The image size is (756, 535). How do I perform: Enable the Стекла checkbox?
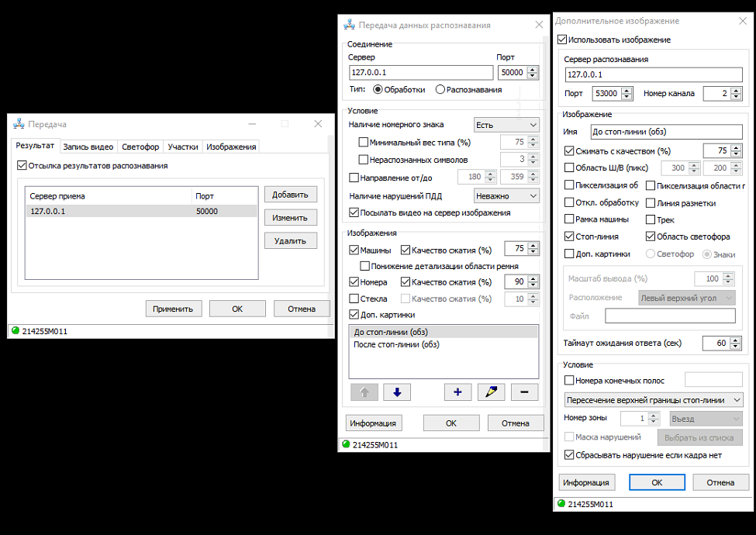pos(354,299)
